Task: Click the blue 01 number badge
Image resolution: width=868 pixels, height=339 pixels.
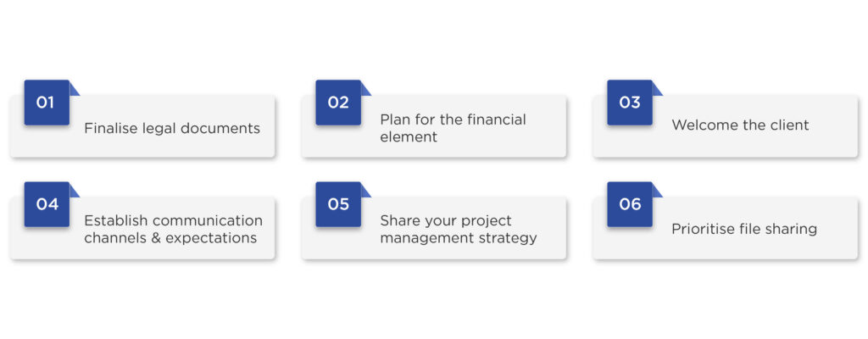Action: pos(47,103)
